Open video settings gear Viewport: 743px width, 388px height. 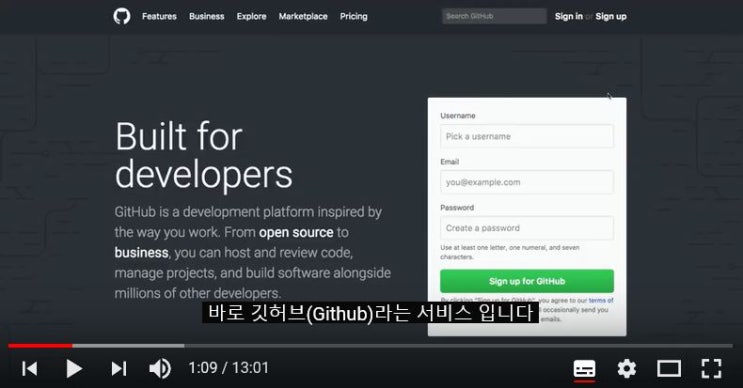point(626,369)
